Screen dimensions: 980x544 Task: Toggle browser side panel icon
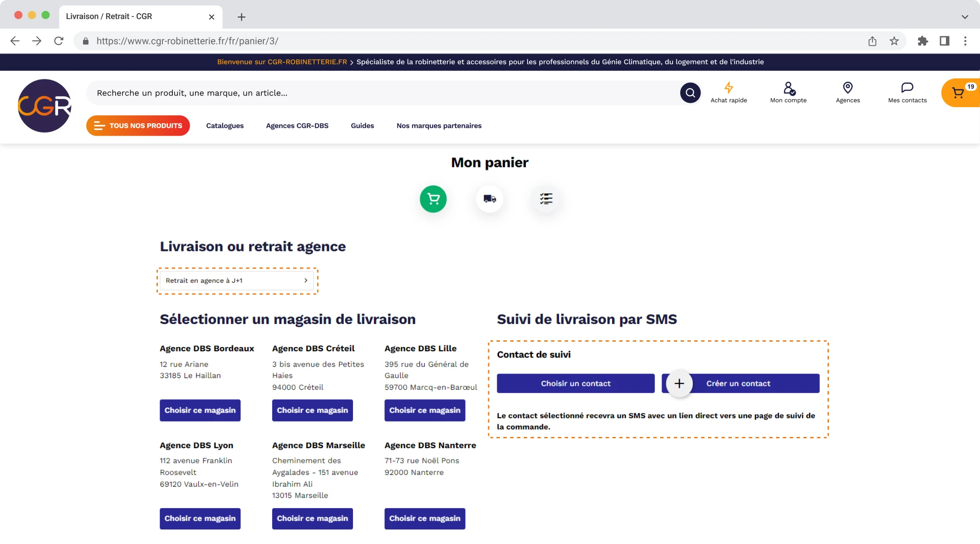pos(945,41)
